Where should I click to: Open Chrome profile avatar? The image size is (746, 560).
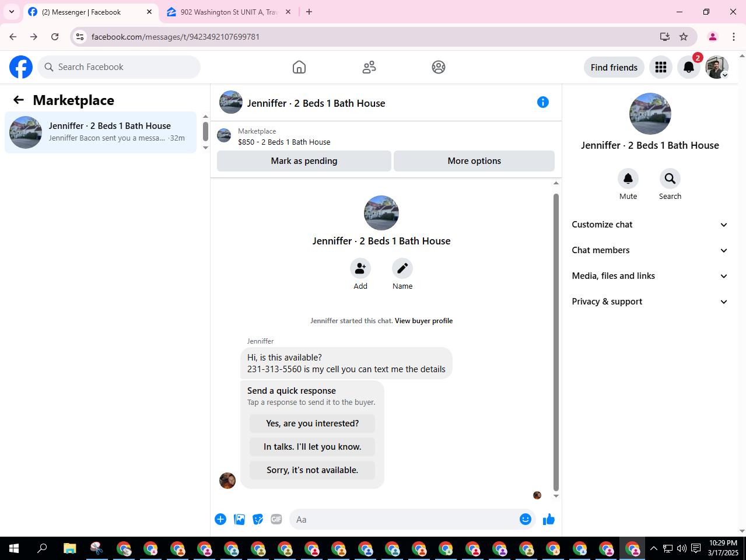point(713,37)
